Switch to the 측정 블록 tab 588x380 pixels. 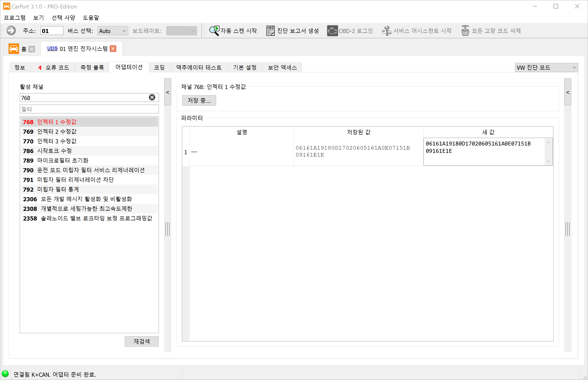[92, 67]
